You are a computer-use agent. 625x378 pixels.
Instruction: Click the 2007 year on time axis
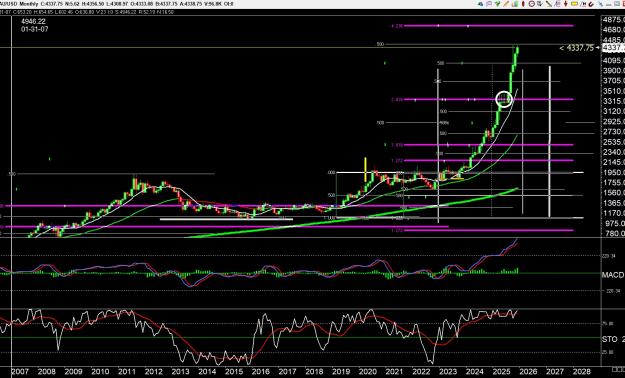20,372
